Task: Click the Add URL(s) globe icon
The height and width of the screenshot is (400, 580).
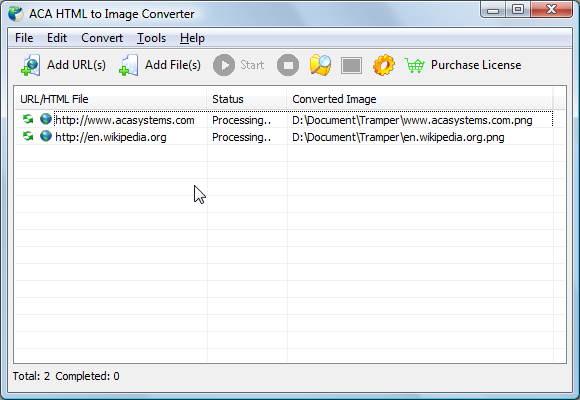Action: point(31,65)
